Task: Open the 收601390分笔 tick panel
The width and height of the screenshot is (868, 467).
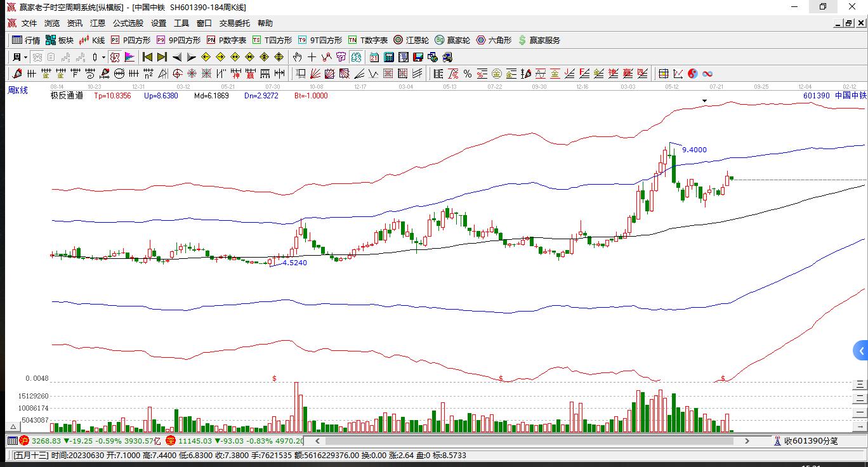Action: 805,441
